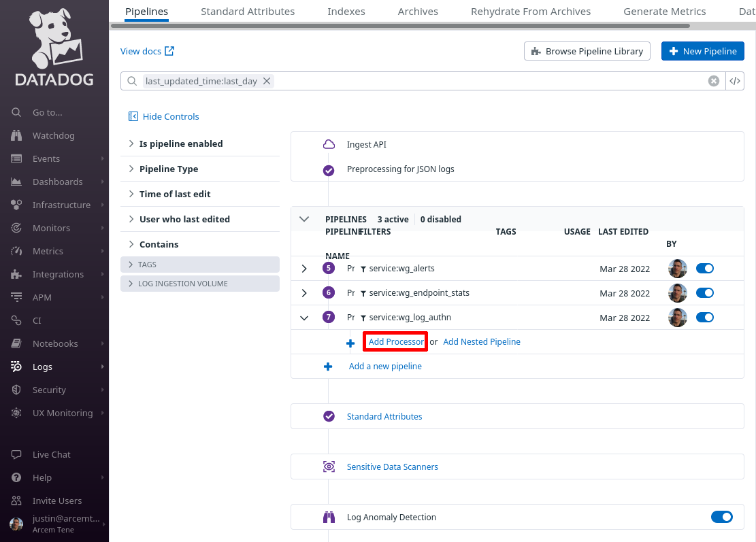756x542 pixels.
Task: Open Watchdog from the sidebar
Action: [x=54, y=135]
